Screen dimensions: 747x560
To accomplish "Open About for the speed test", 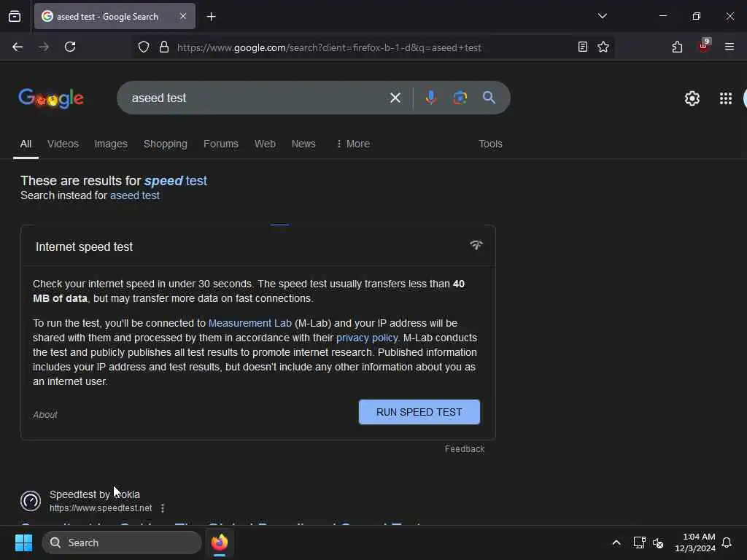I will click(45, 415).
